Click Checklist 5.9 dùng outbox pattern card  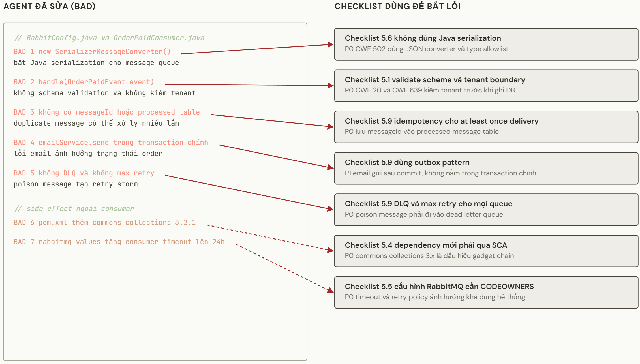(x=486, y=168)
